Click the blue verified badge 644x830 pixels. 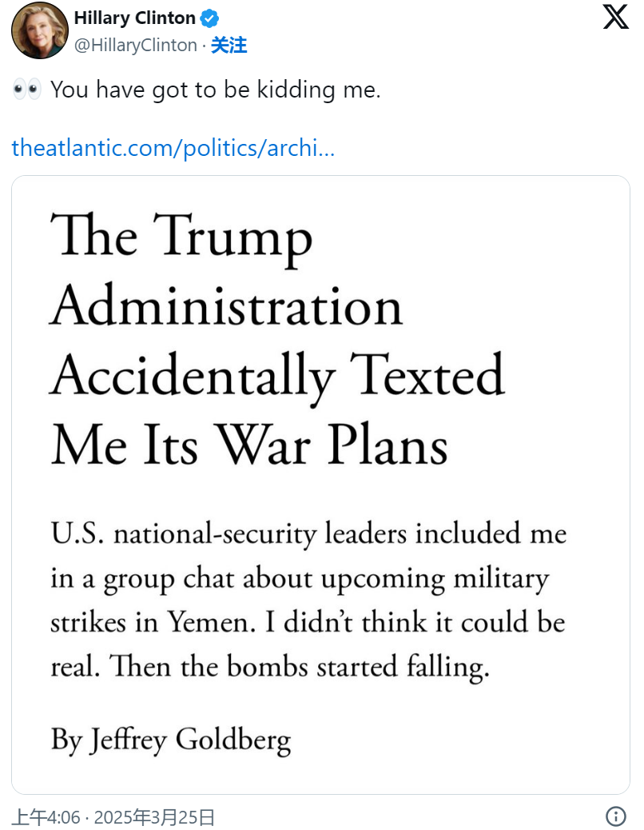[x=209, y=18]
